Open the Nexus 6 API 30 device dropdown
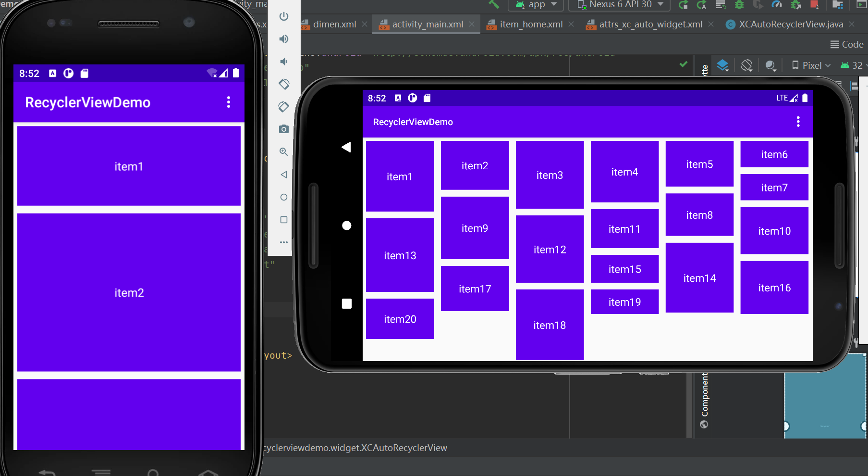The image size is (868, 476). (619, 5)
